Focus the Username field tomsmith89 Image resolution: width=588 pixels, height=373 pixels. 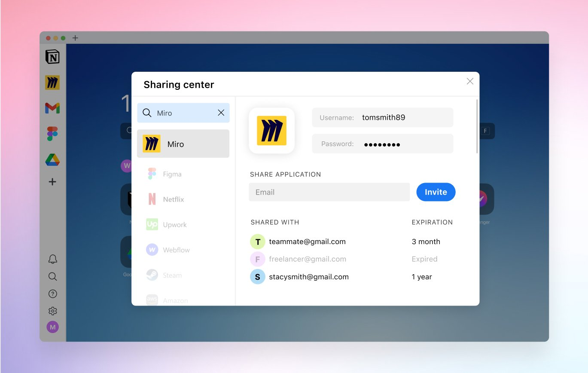tap(382, 117)
